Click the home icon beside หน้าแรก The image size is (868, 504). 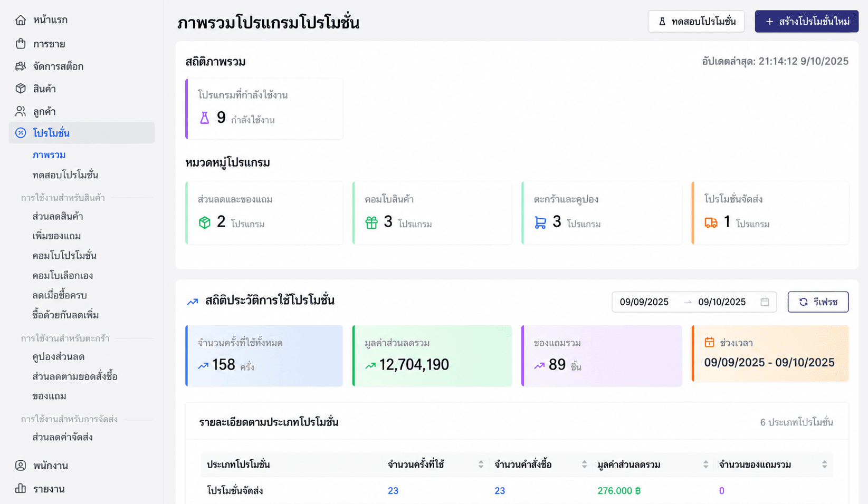point(21,20)
